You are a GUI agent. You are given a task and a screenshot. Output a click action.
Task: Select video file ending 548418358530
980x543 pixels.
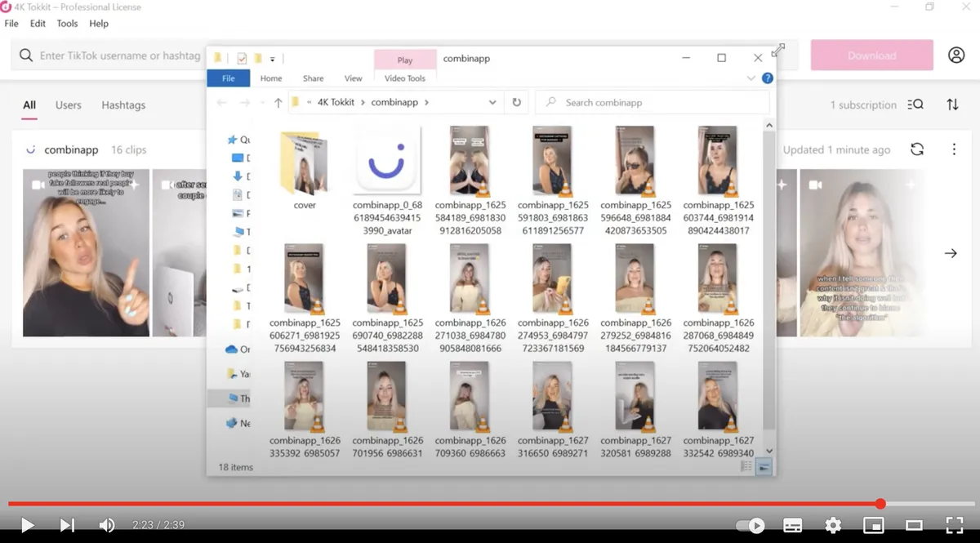pos(388,298)
